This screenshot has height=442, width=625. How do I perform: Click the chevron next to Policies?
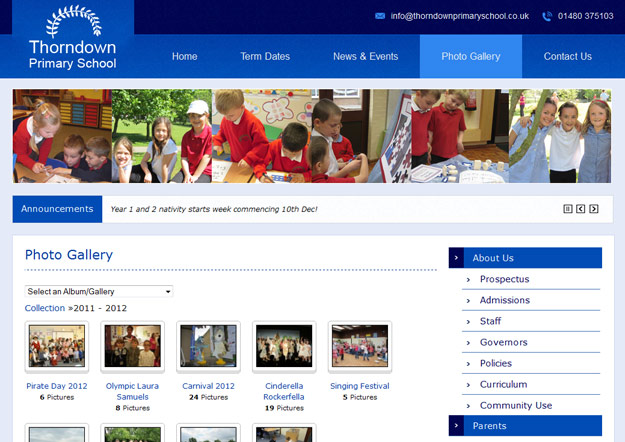[x=468, y=364]
